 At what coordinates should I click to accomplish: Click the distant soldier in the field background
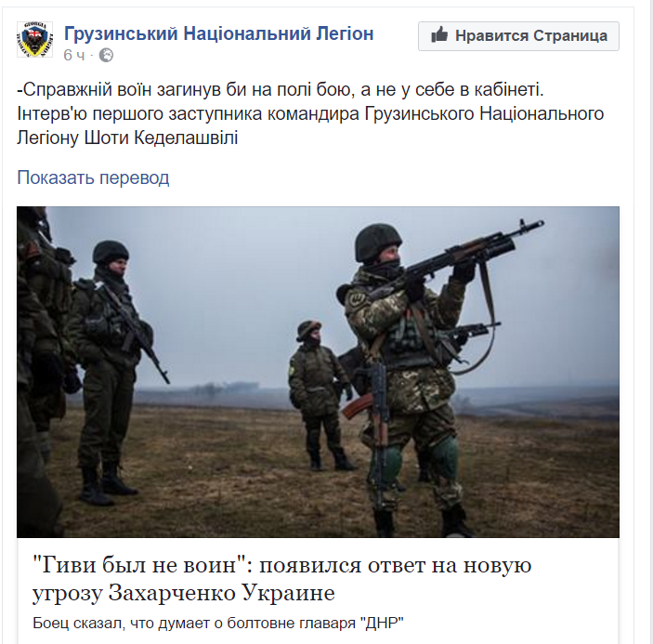(x=320, y=396)
